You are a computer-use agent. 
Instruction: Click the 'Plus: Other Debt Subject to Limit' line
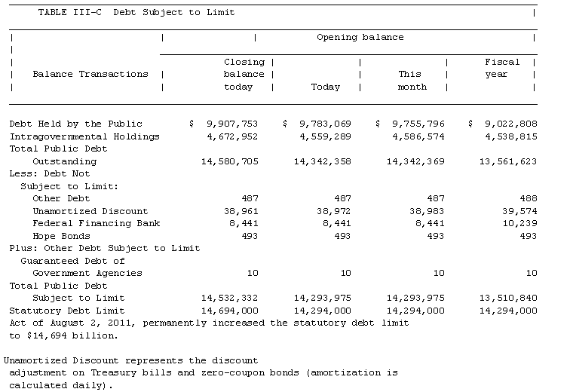click(x=105, y=248)
